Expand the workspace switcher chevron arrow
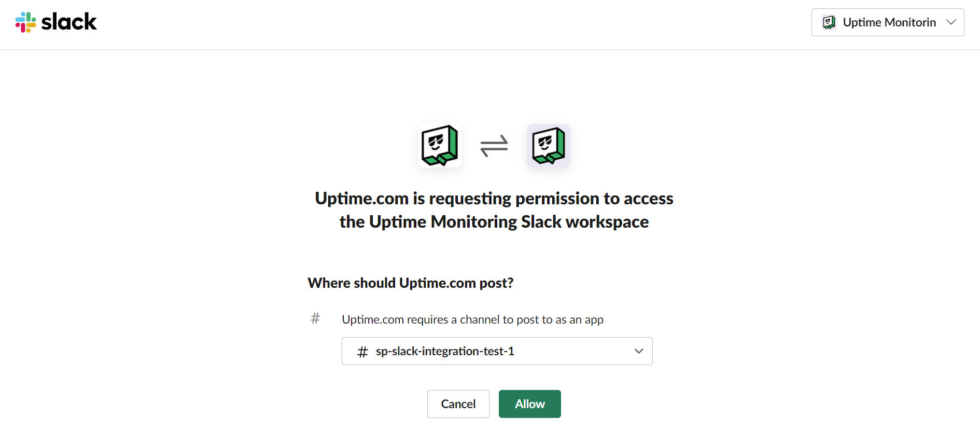The image size is (980, 447). pos(951,22)
